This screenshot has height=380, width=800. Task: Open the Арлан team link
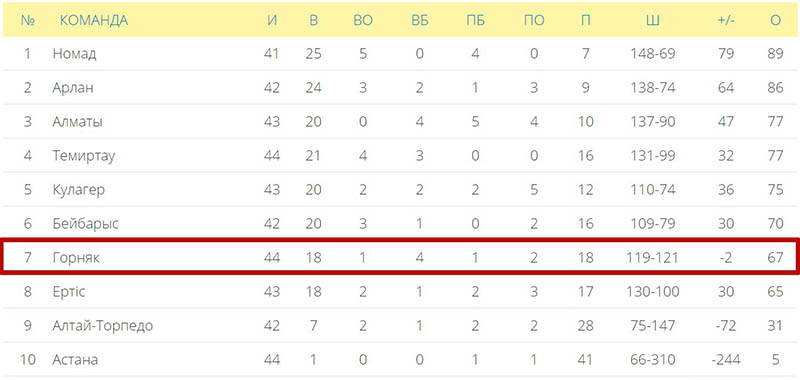coord(73,88)
